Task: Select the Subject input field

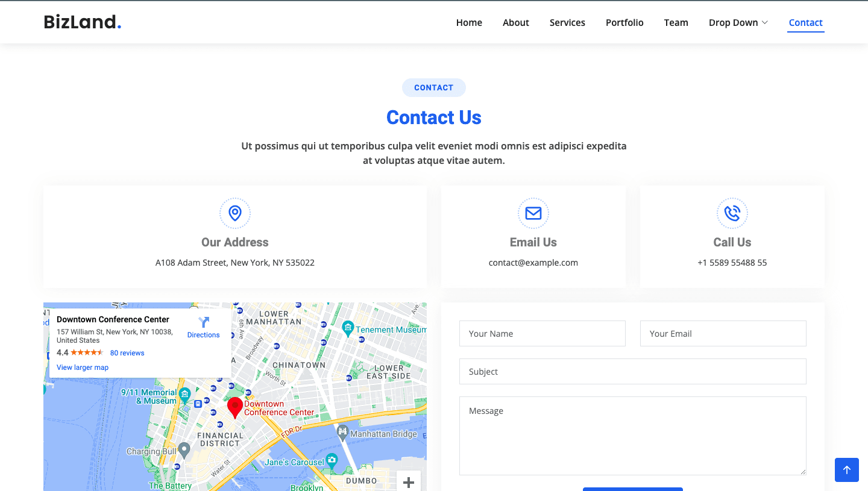Action: (633, 372)
